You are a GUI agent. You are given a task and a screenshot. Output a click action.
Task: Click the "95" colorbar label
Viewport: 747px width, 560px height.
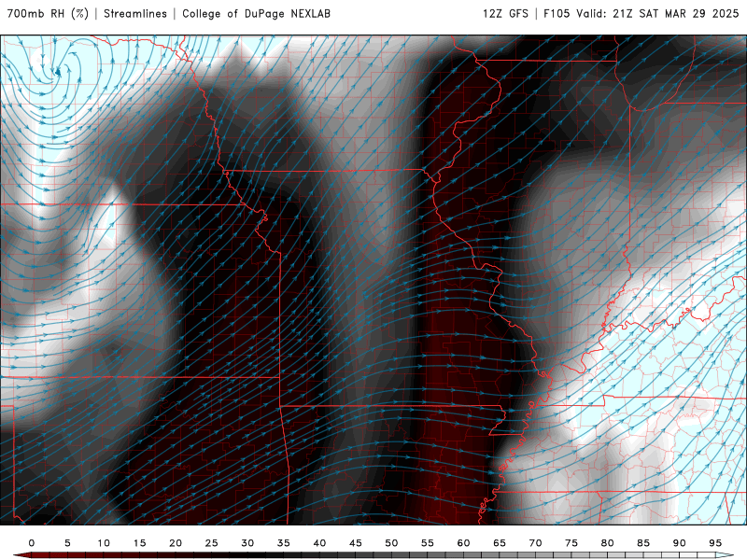715,543
